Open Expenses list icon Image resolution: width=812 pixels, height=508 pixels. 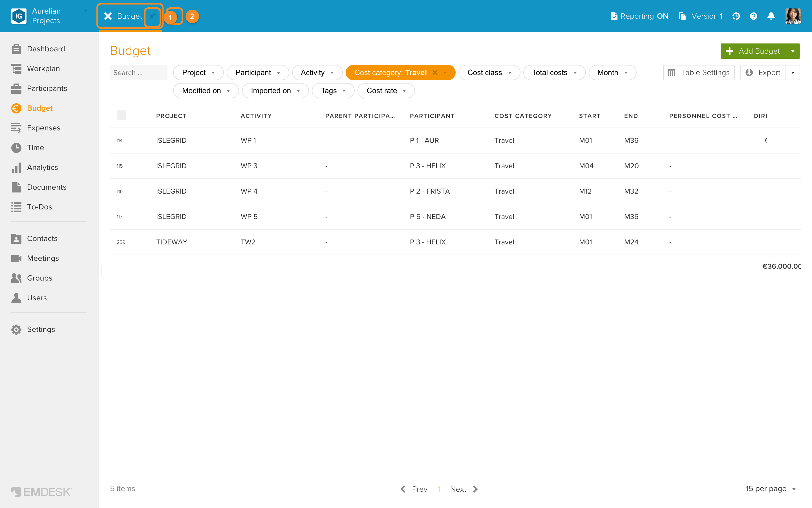point(16,128)
